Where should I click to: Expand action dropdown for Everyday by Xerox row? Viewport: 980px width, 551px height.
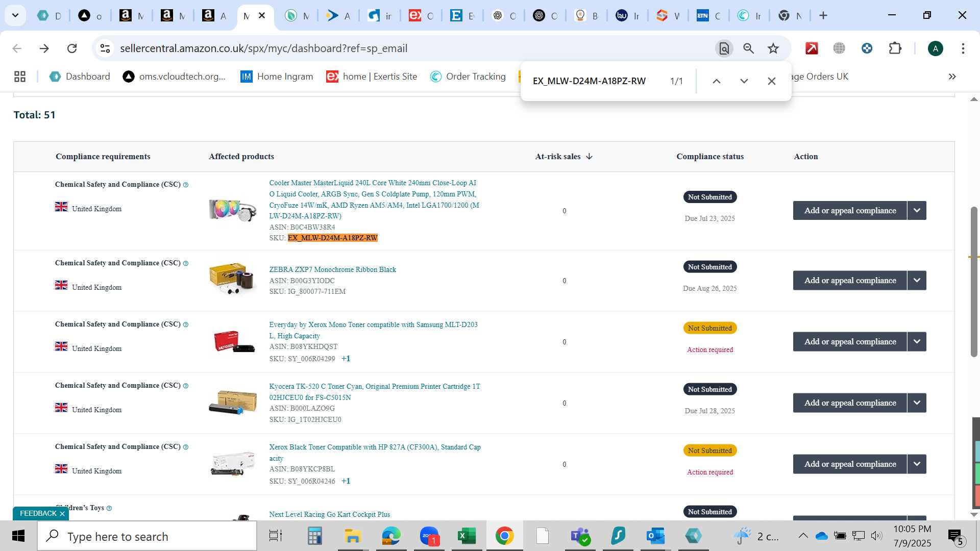(917, 341)
